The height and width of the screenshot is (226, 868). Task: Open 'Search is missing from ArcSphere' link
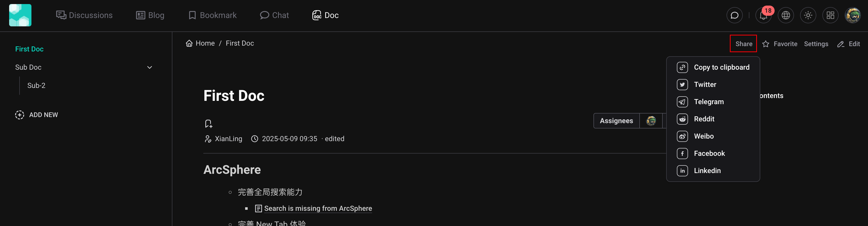click(318, 209)
